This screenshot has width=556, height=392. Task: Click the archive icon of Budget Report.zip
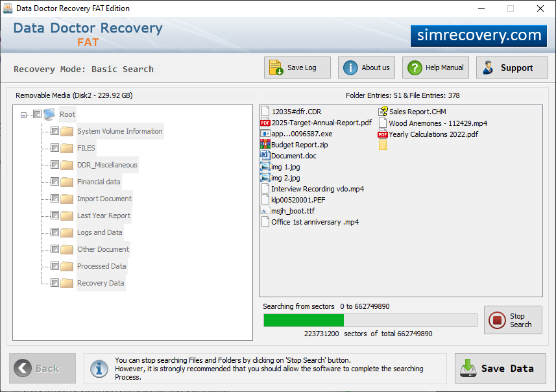(265, 145)
